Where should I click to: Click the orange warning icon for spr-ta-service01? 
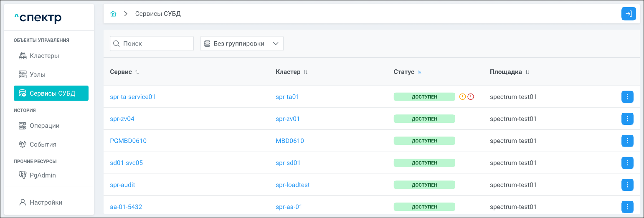coord(462,97)
